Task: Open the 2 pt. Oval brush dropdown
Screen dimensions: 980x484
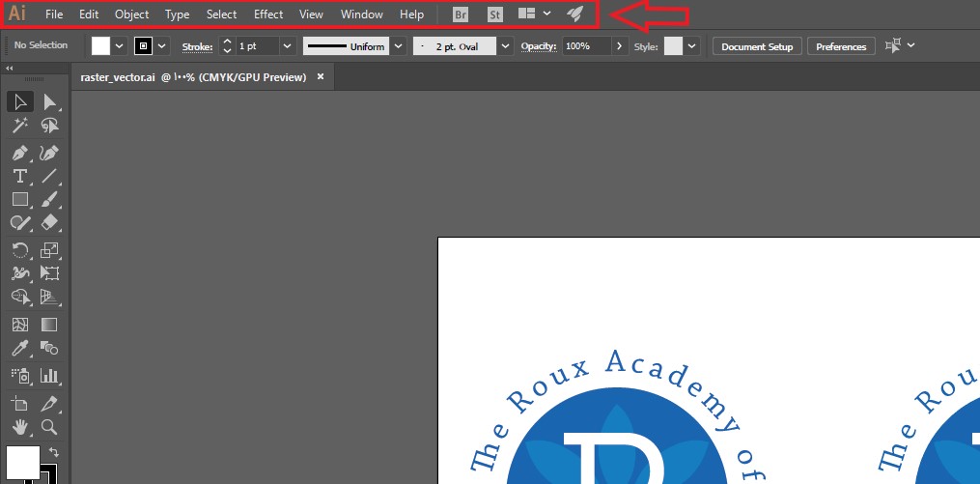Action: pyautogui.click(x=506, y=46)
